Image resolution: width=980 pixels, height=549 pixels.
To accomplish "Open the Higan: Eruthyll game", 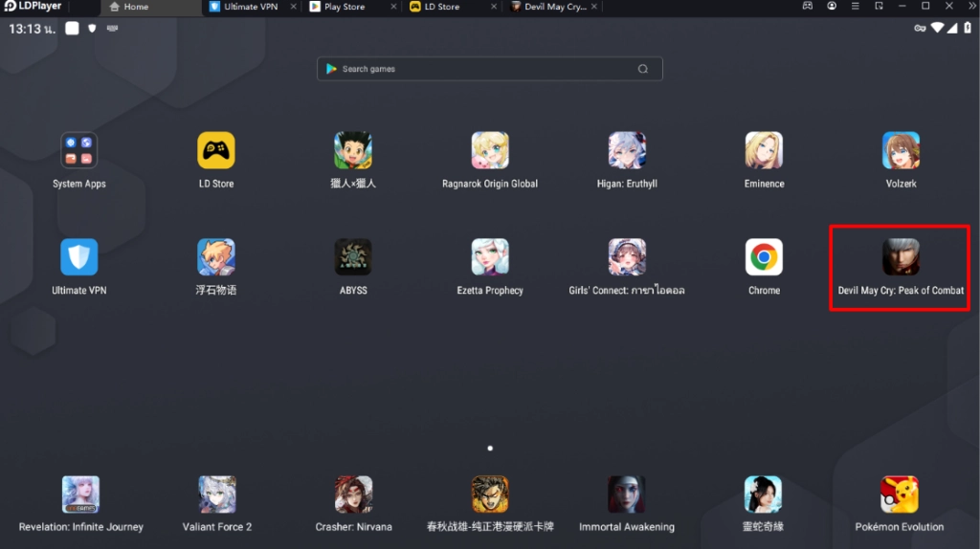I will coord(627,150).
